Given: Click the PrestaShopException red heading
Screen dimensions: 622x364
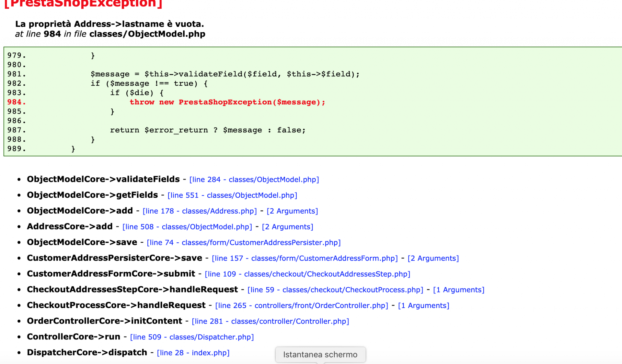Looking at the screenshot, I should click(83, 4).
